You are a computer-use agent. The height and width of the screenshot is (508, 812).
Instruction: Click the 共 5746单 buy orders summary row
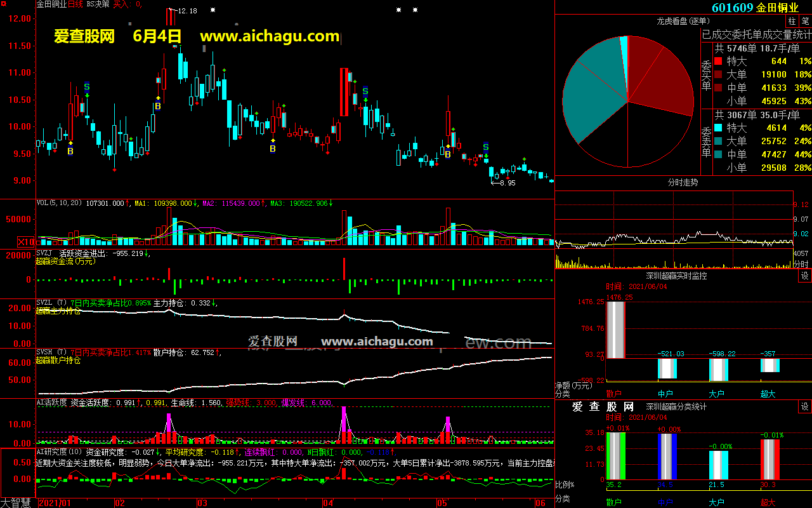[757, 48]
